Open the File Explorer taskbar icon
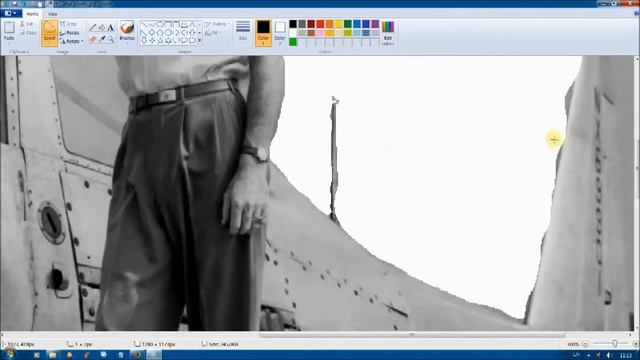The width and height of the screenshot is (640, 360). (53, 355)
